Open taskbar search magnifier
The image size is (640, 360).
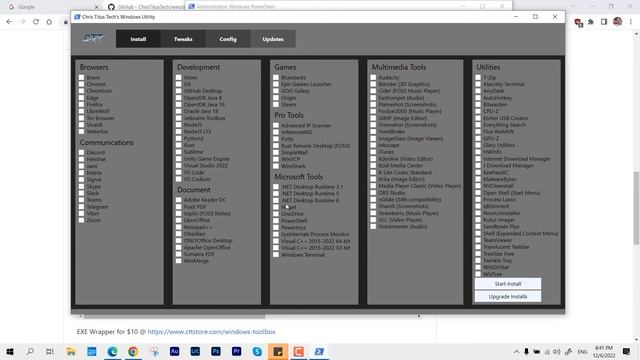click(x=30, y=351)
